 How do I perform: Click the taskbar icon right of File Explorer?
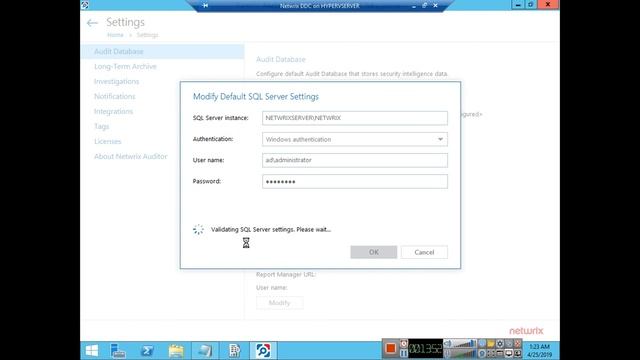point(205,351)
